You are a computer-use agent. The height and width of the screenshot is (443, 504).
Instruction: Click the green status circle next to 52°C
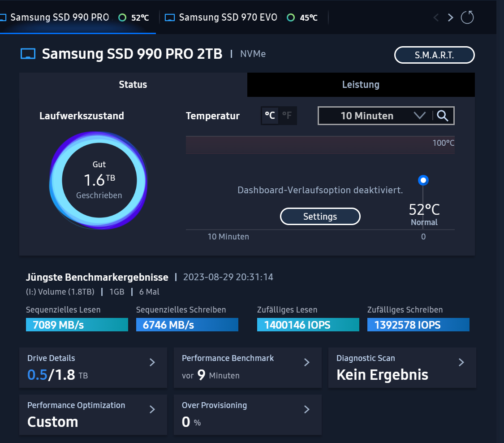pyautogui.click(x=122, y=17)
